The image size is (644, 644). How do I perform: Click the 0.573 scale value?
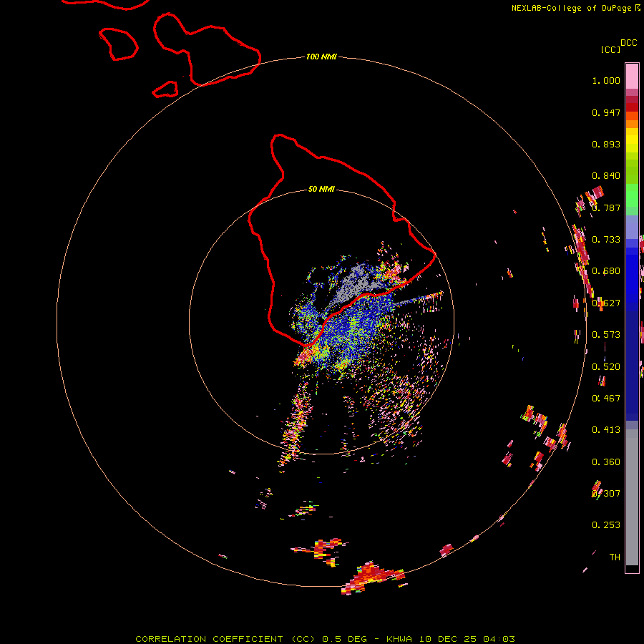tap(606, 335)
